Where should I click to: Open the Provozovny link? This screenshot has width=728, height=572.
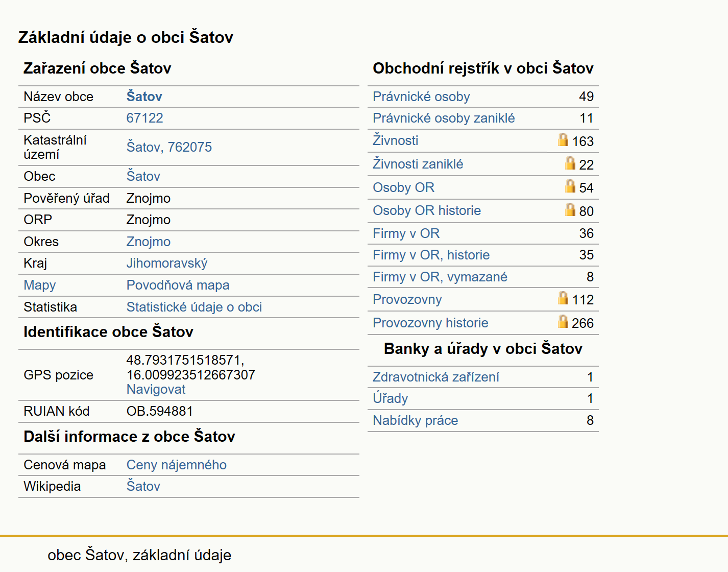pyautogui.click(x=407, y=299)
